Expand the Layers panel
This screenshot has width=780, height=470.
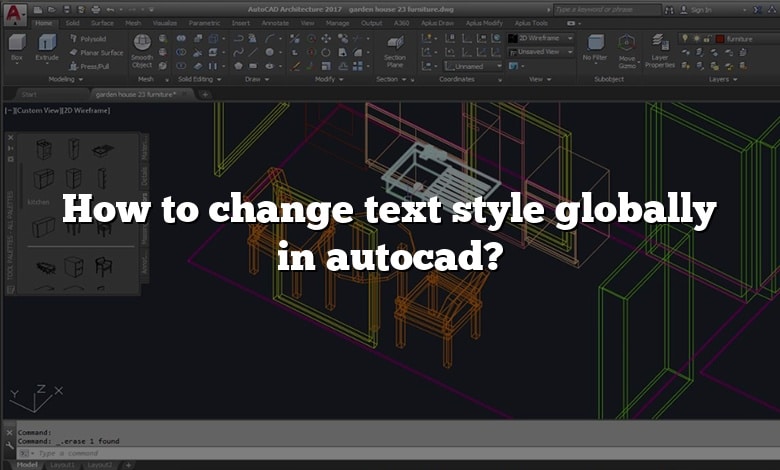coord(723,79)
